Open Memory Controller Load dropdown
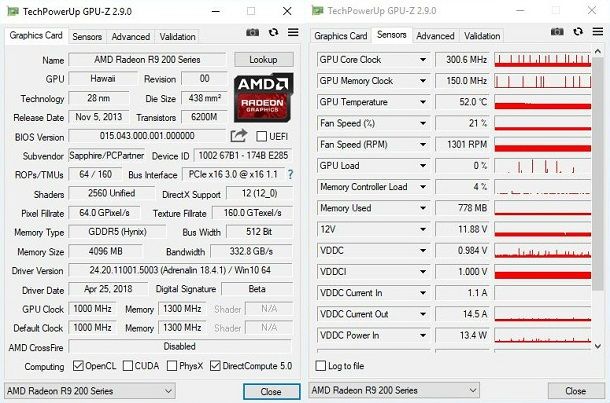This screenshot has width=610, height=403. [422, 187]
